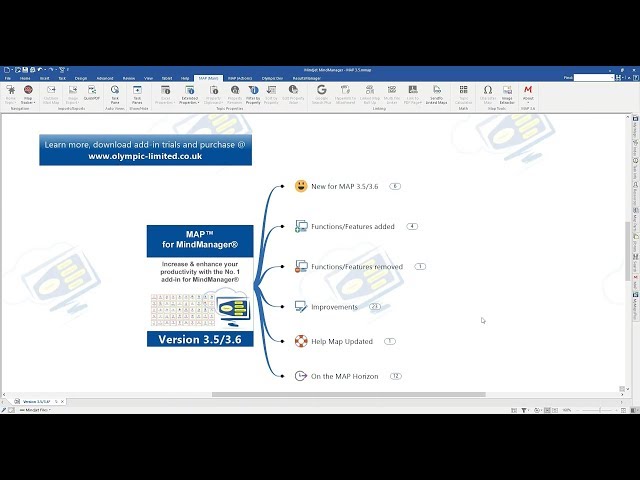Switch to the MAP (Addons) tab
Screen dimensions: 640x480
click(x=240, y=78)
